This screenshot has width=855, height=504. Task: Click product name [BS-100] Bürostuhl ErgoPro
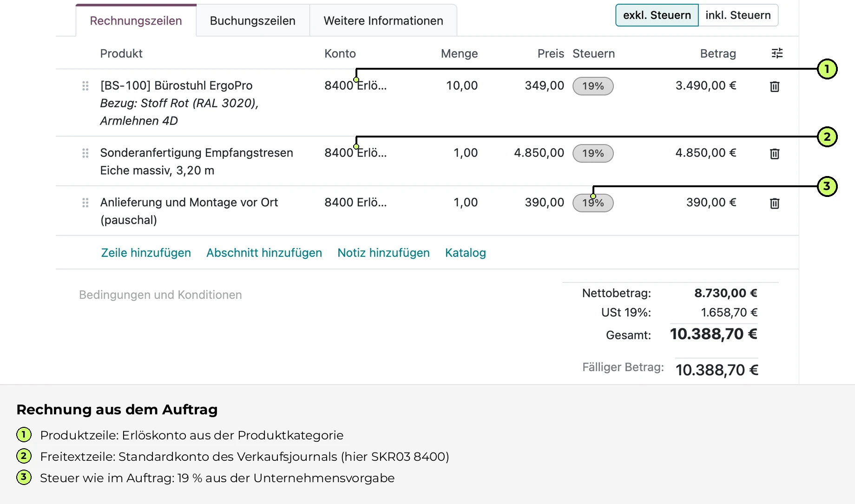(x=177, y=85)
